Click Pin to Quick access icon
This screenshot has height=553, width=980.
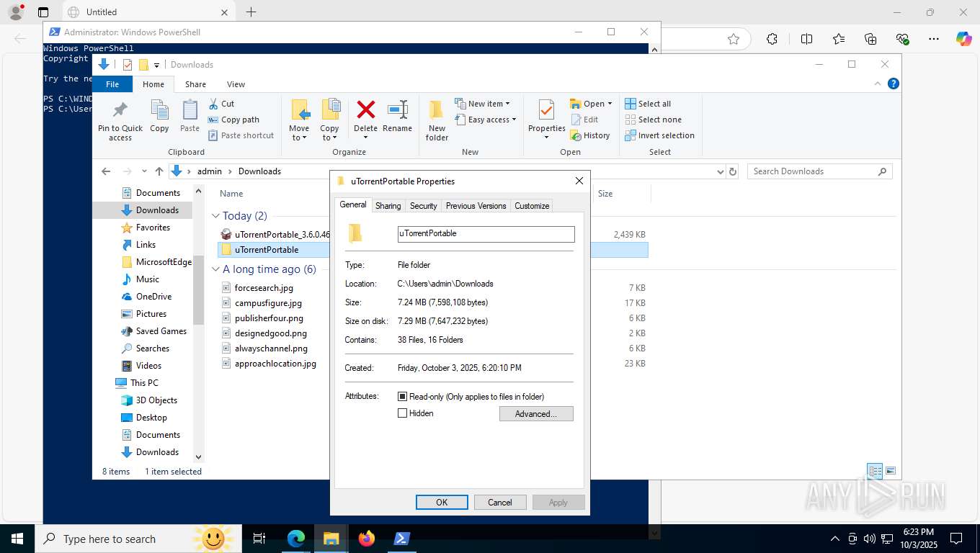[120, 110]
